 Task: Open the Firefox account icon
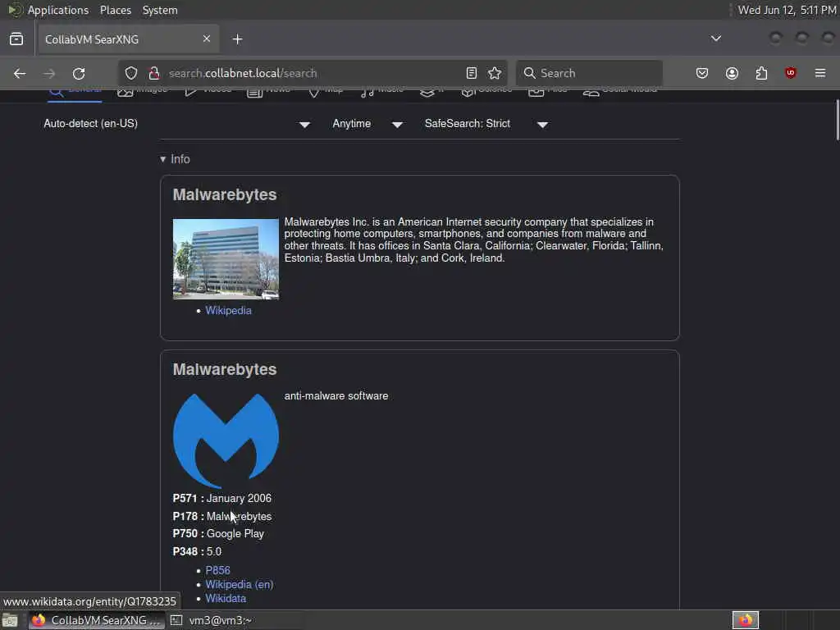tap(732, 73)
